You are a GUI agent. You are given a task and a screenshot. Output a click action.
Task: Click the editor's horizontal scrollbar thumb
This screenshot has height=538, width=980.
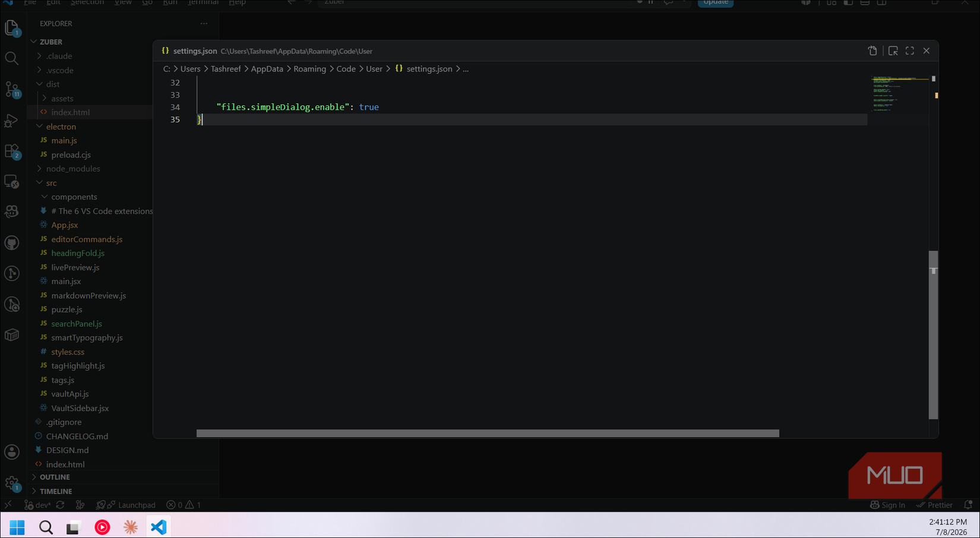click(488, 433)
